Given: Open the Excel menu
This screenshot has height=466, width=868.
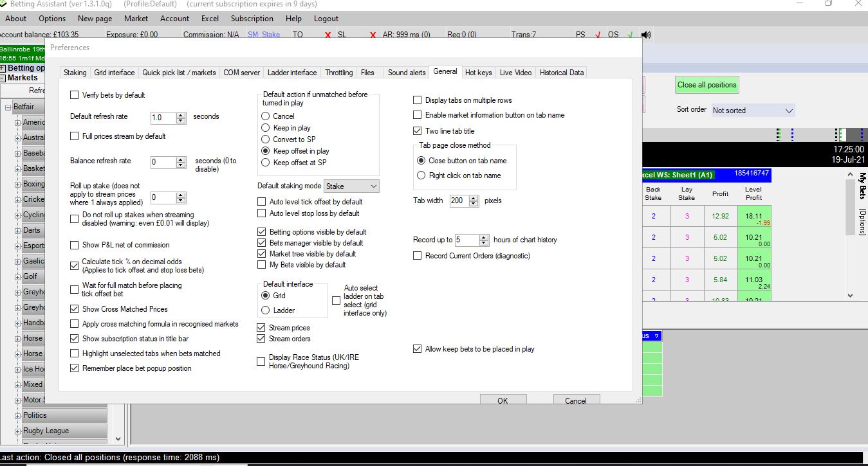Looking at the screenshot, I should coord(210,19).
